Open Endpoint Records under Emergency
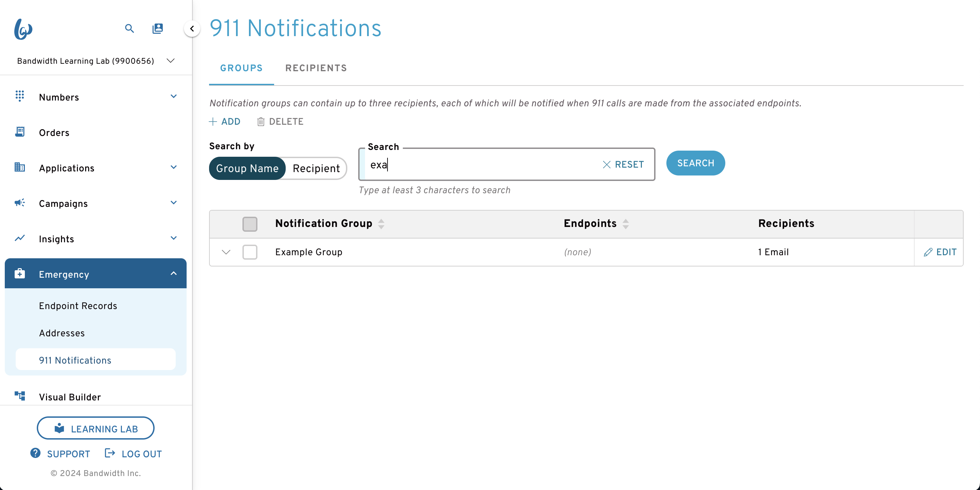This screenshot has height=490, width=980. pos(78,306)
